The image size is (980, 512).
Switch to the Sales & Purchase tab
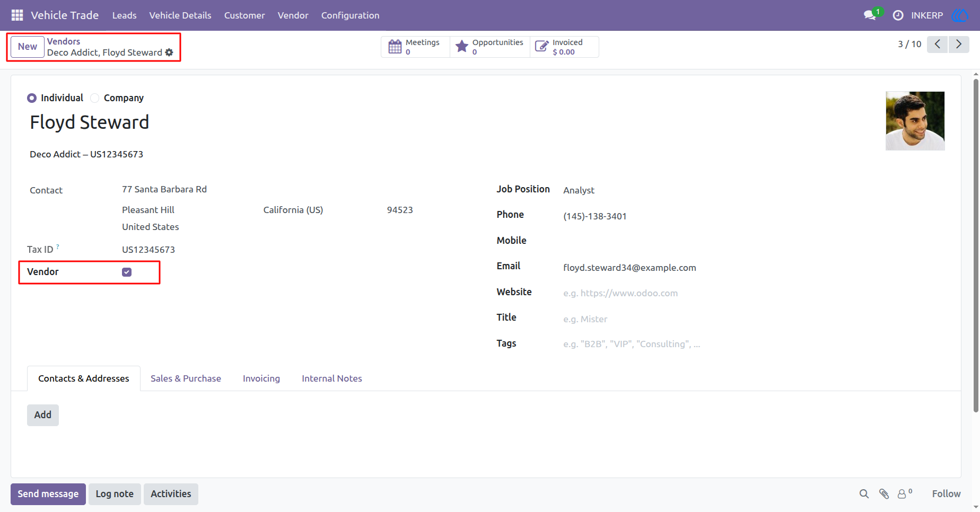pyautogui.click(x=186, y=378)
